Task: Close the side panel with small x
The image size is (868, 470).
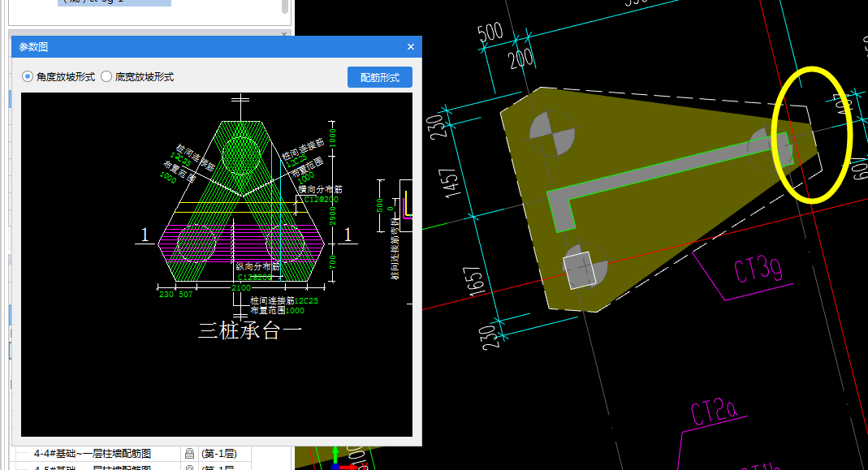Action: [x=284, y=34]
